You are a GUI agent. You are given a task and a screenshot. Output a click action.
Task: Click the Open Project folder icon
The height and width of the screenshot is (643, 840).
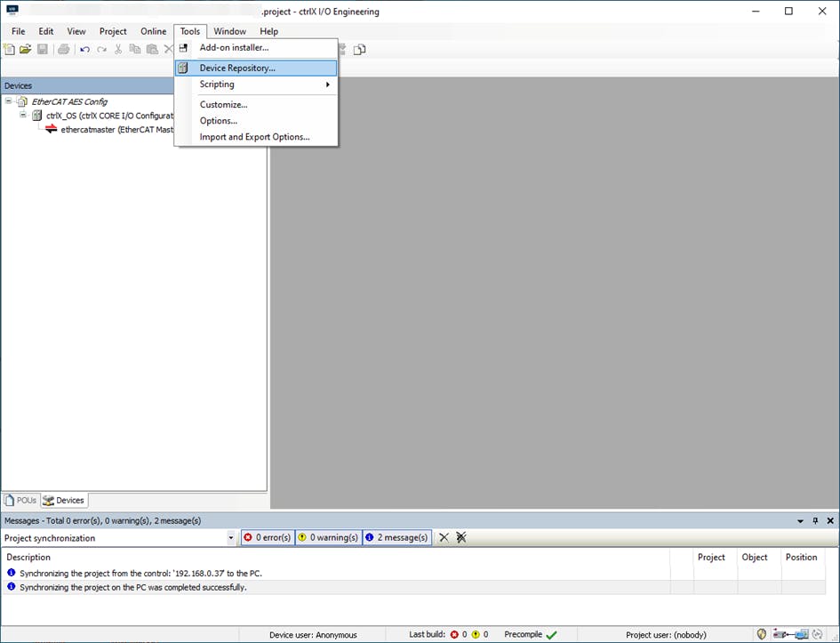tap(25, 49)
